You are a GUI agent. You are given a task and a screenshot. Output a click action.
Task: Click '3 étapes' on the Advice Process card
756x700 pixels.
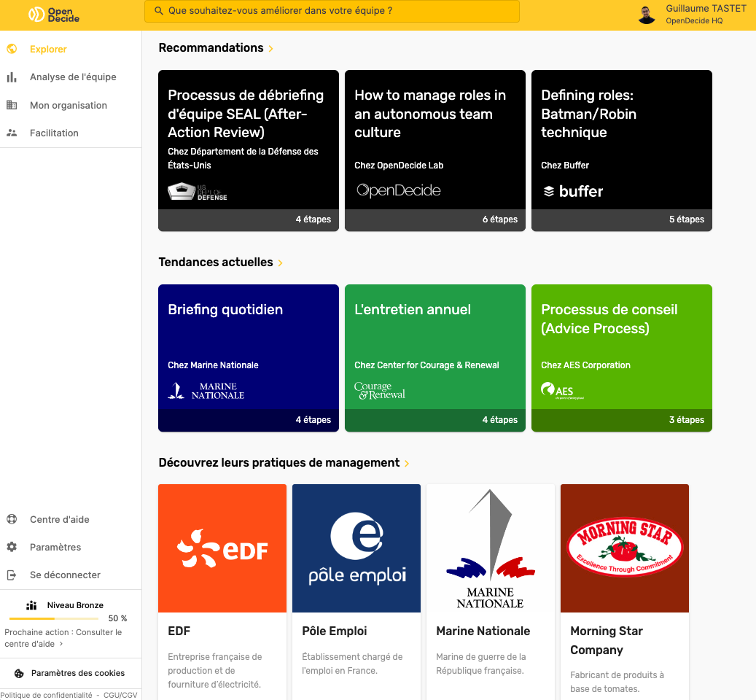tap(686, 420)
